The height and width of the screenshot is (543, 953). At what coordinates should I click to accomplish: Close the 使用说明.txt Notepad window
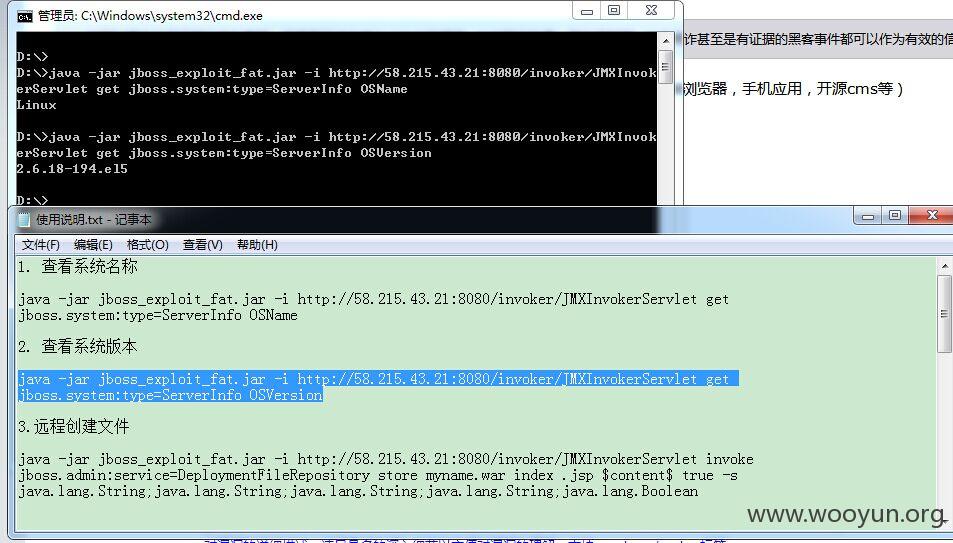point(932,215)
